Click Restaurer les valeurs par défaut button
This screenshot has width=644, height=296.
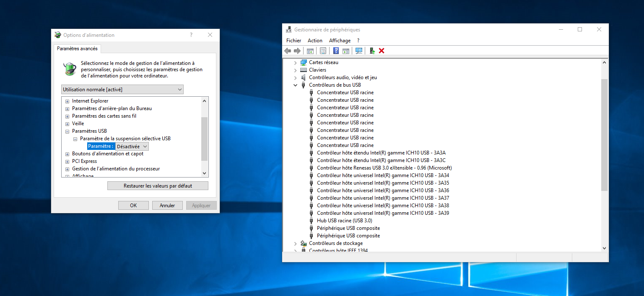tap(158, 186)
